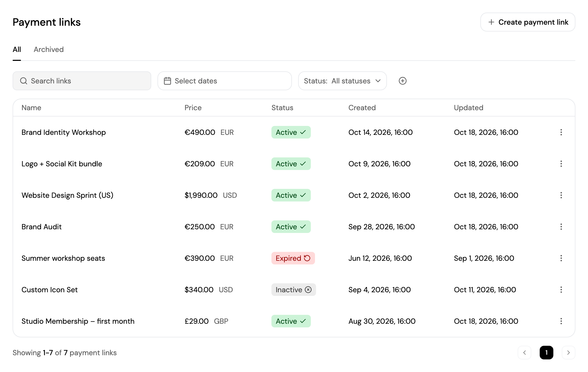Open row menu for Logo + Social Kit bundle

tap(561, 164)
